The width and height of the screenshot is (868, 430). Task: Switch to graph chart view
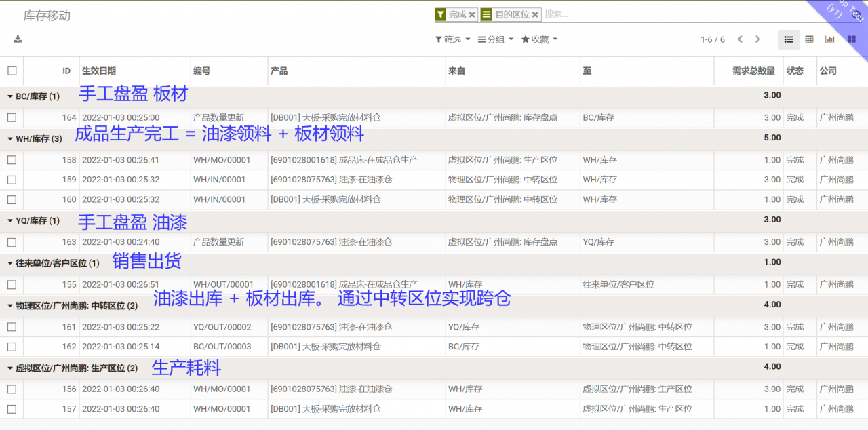click(830, 39)
